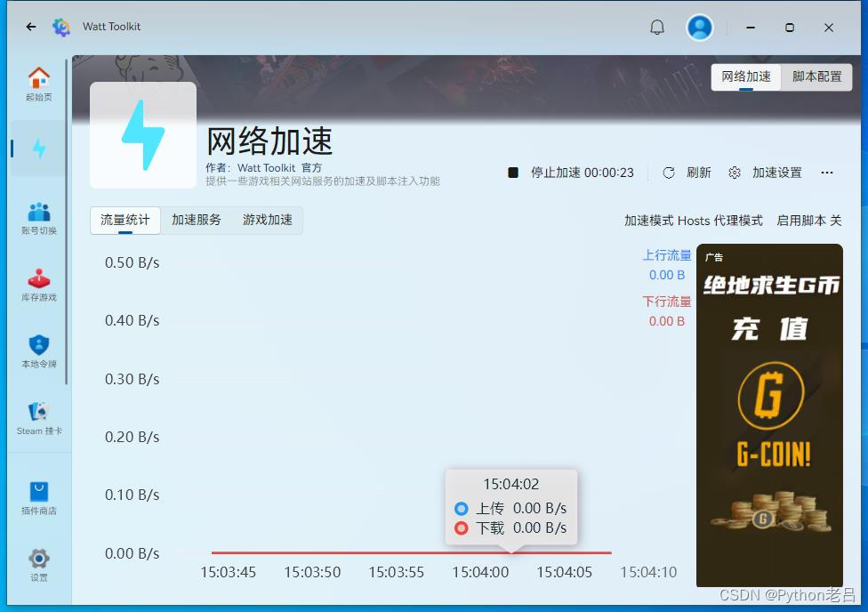Viewport: 868px width, 612px height.
Task: Click the 15:04:00 time label
Action: pyautogui.click(x=480, y=572)
